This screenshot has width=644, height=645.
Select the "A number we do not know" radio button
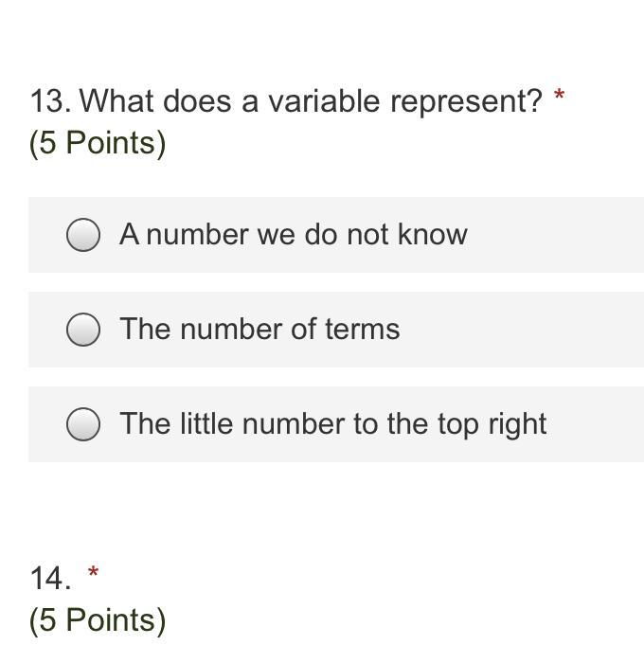pos(83,235)
